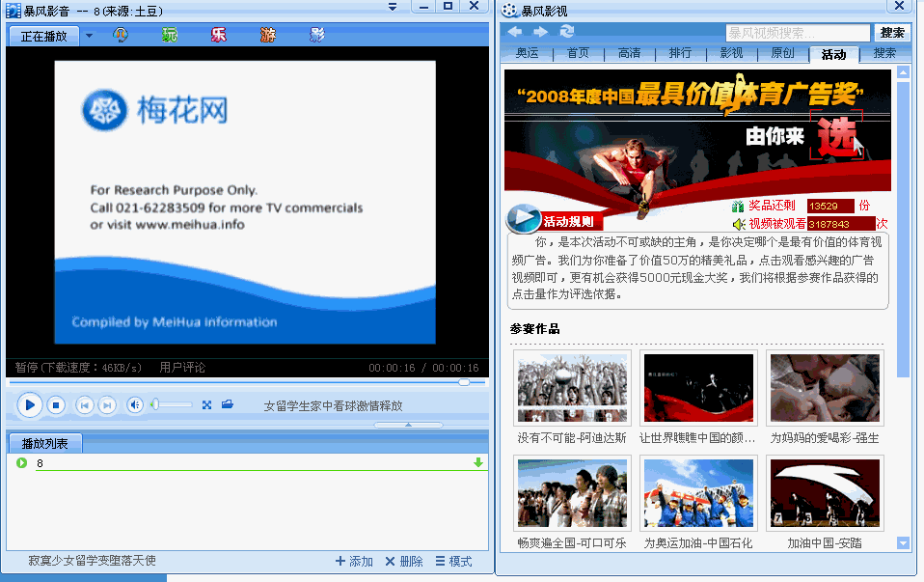Image resolution: width=924 pixels, height=582 pixels.
Task: Remove the item with the 删除 button
Action: (404, 562)
